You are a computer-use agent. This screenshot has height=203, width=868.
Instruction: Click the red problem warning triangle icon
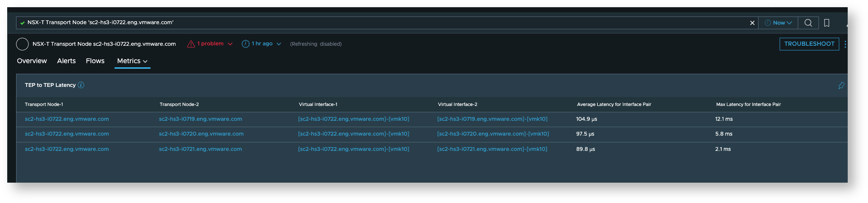pyautogui.click(x=191, y=44)
